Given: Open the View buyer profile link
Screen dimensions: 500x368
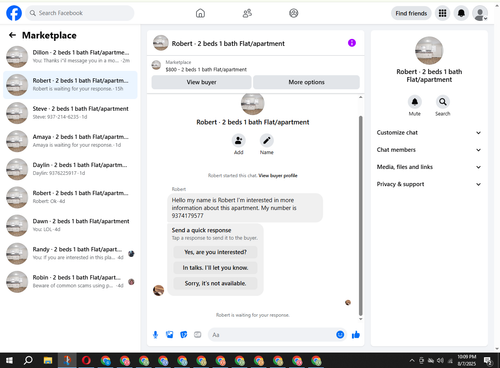Looking at the screenshot, I should 278,176.
